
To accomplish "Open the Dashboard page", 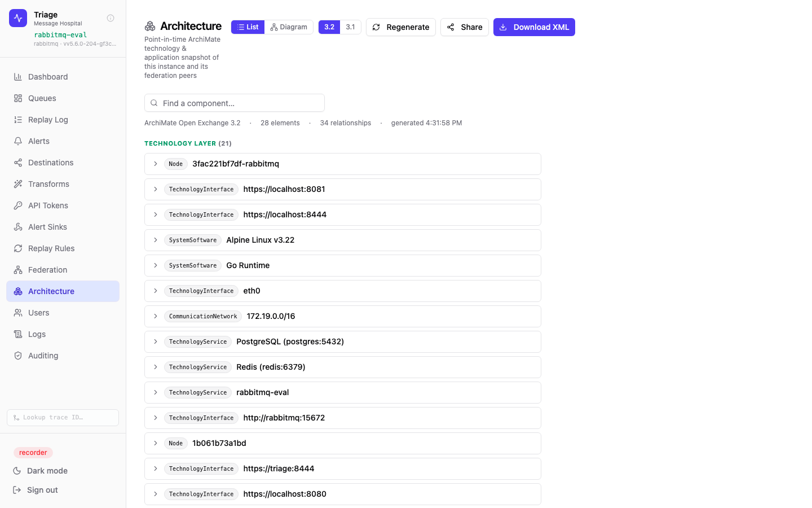I will (63, 77).
